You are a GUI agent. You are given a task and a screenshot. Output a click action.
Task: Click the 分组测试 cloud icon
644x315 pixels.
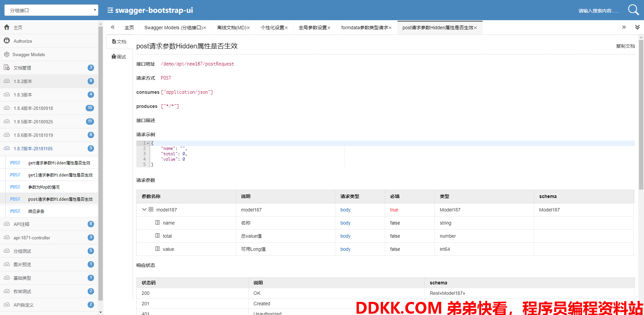tap(7, 251)
